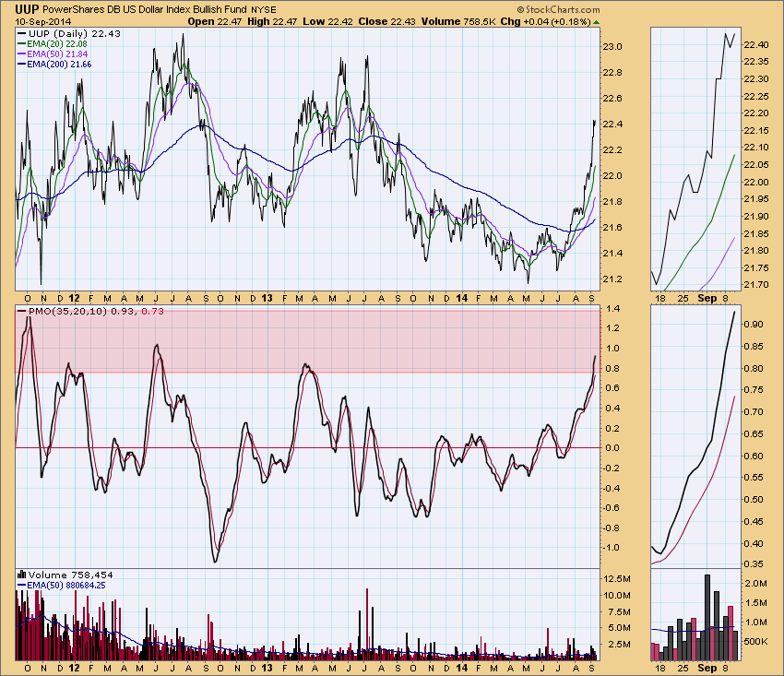Click the UUP ticker symbol title

(x=28, y=9)
